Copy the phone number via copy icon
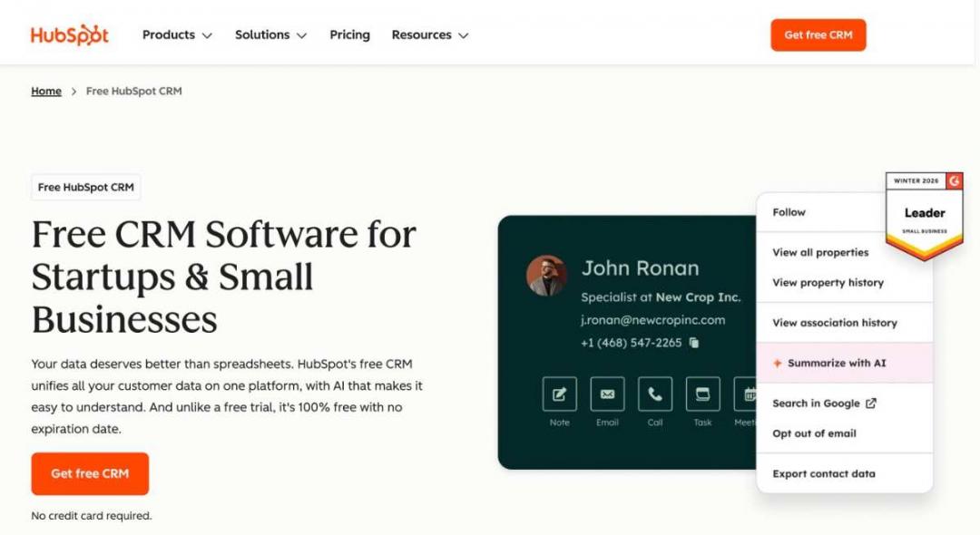The image size is (980, 535). 694,343
